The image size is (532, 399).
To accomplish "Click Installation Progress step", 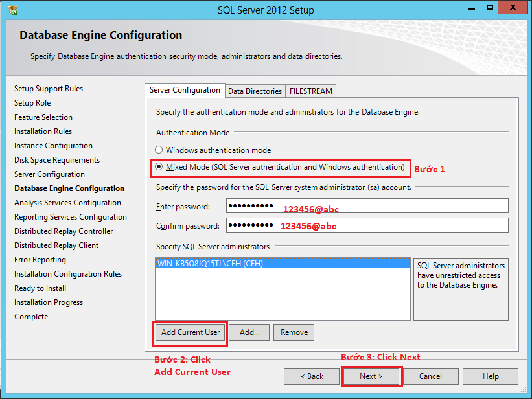I will pos(49,302).
